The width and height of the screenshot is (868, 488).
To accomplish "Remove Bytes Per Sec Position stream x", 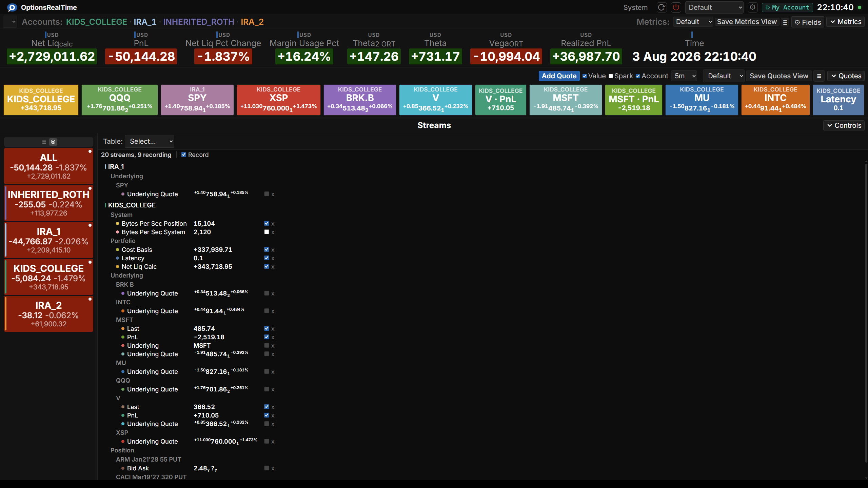I will pos(273,224).
